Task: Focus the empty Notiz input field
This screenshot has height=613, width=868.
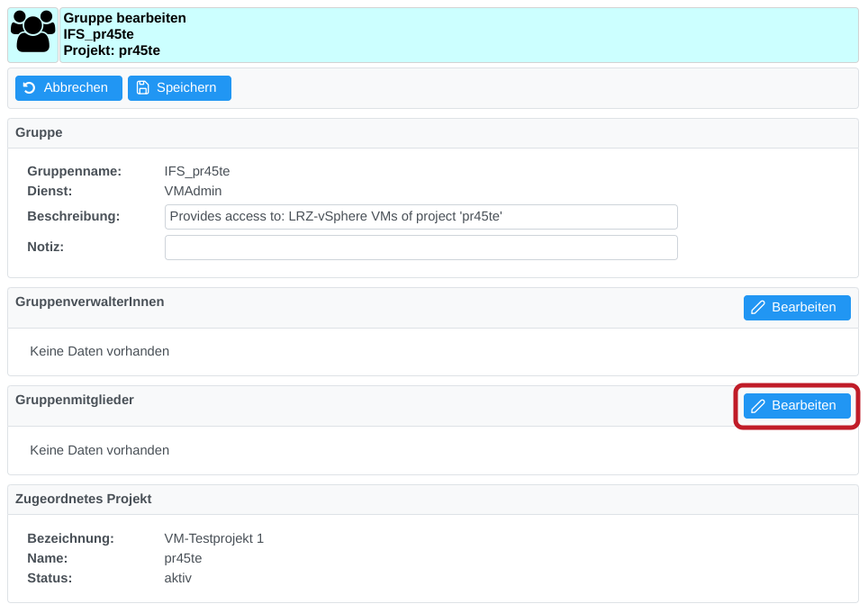Action: point(420,248)
